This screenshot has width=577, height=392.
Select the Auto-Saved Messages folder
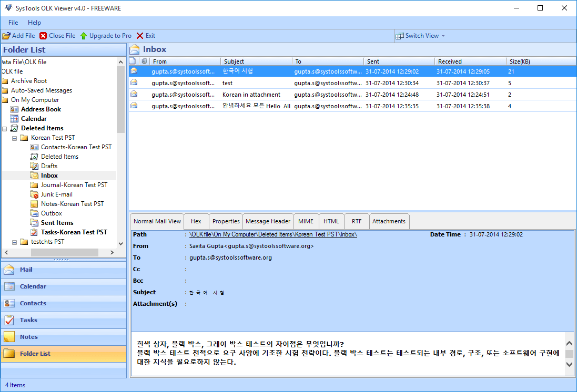(x=42, y=90)
